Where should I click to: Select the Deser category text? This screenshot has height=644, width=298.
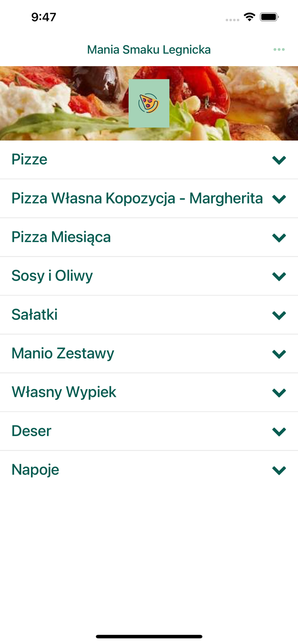[31, 431]
